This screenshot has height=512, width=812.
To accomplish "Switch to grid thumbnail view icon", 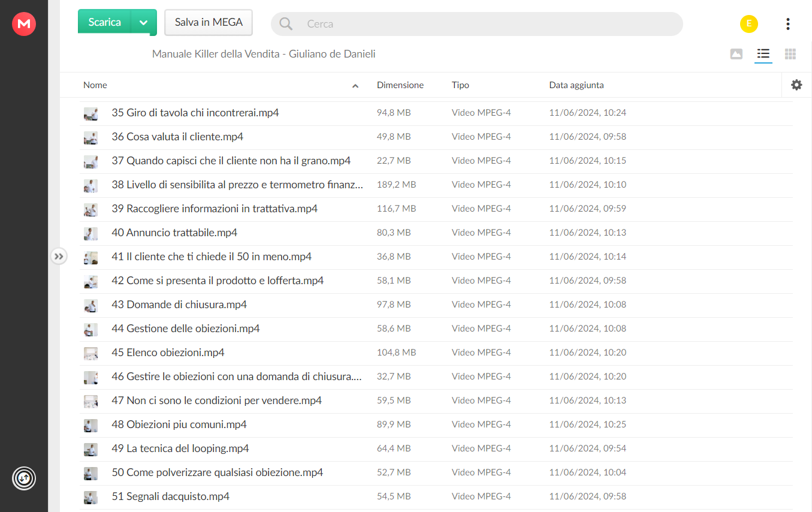I will 790,54.
